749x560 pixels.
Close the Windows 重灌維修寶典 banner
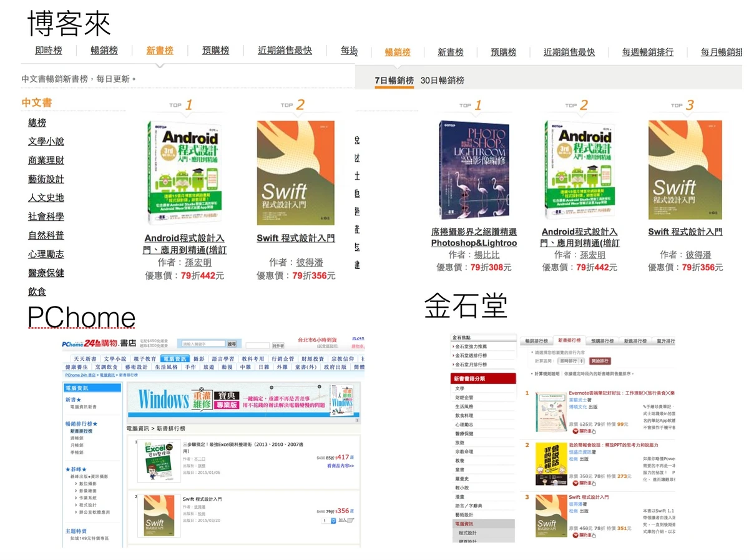(x=201, y=388)
